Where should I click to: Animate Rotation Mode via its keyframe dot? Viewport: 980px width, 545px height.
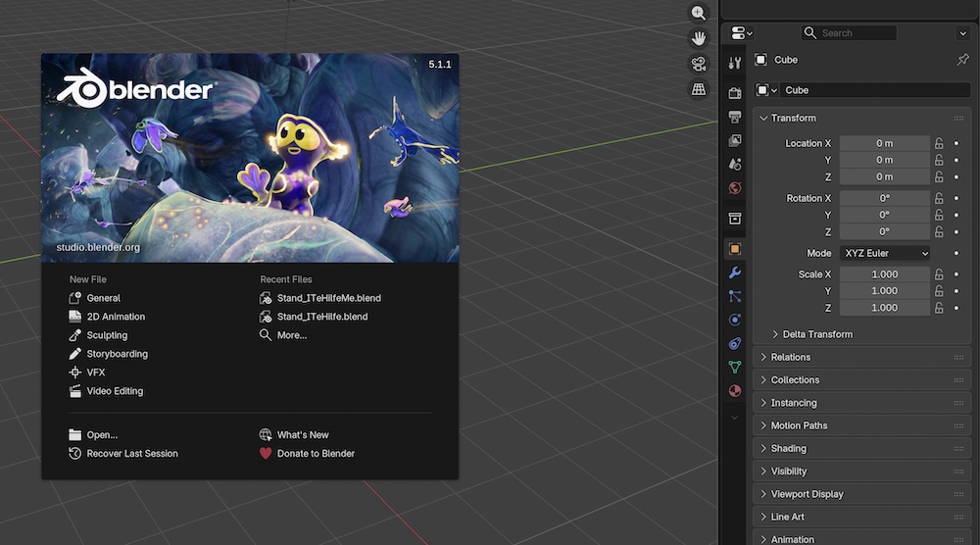[956, 253]
